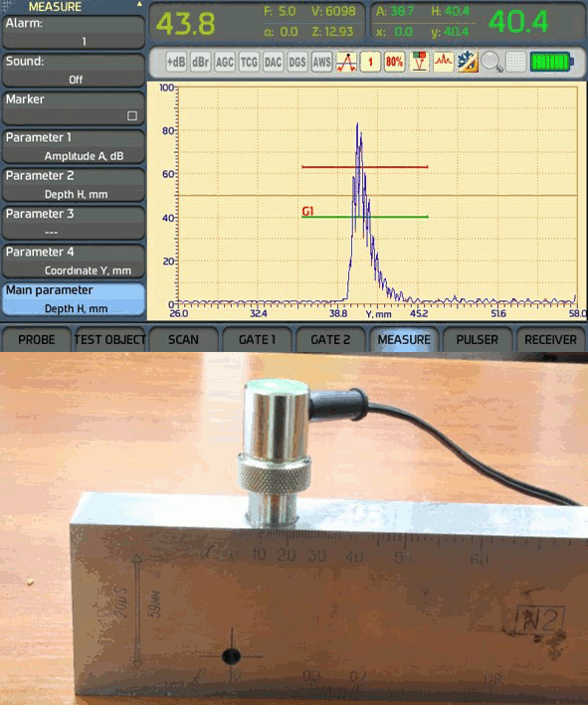The image size is (588, 706).
Task: Click the AWS toolbar icon
Action: click(321, 62)
